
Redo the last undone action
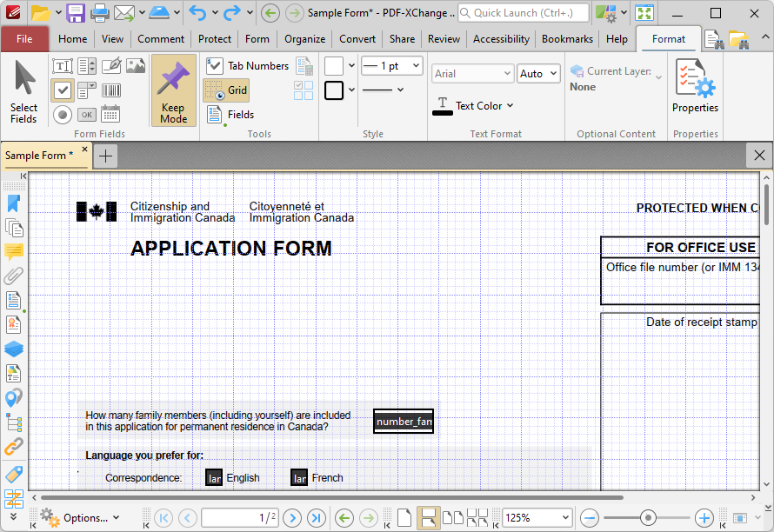[232, 13]
